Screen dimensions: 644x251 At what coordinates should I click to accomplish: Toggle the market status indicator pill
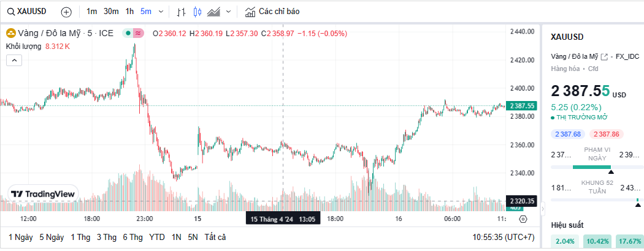click(133, 33)
